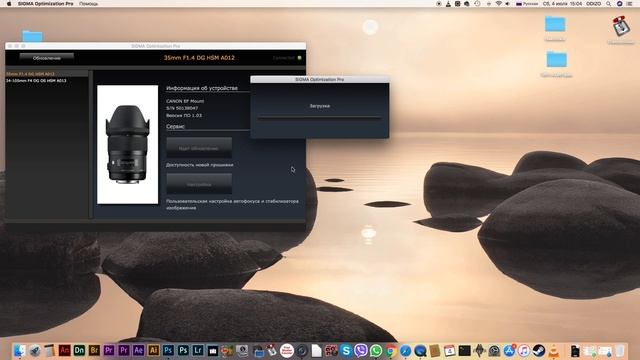Open Launchpad rocket icon in dock
This screenshot has height=360, width=640.
tap(35, 350)
